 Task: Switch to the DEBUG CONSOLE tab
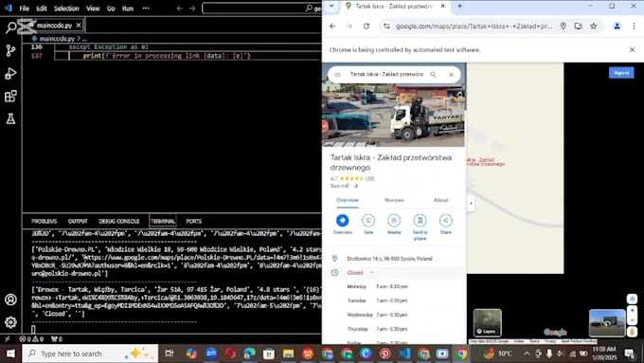118,221
